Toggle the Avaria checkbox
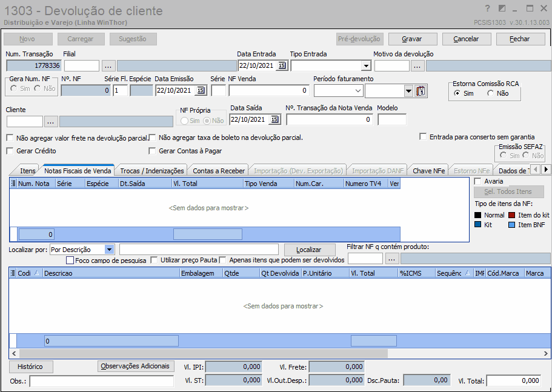Image resolution: width=552 pixels, height=392 pixels. click(477, 181)
